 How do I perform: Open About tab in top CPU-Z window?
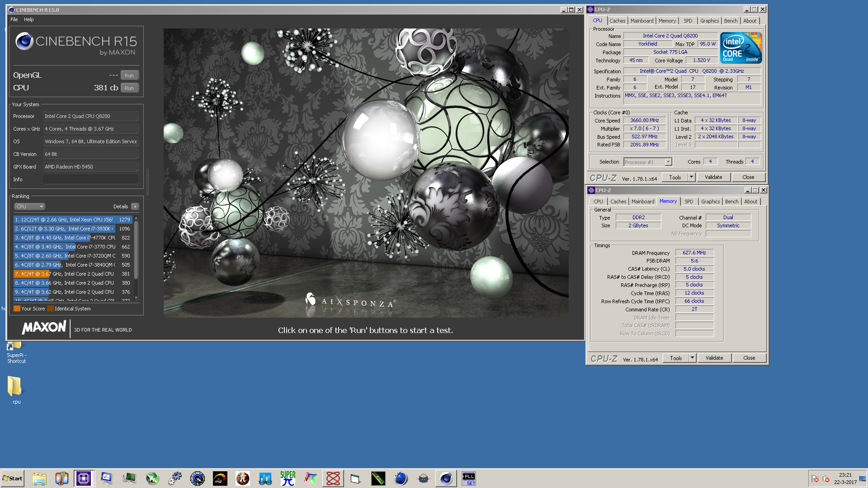point(750,21)
